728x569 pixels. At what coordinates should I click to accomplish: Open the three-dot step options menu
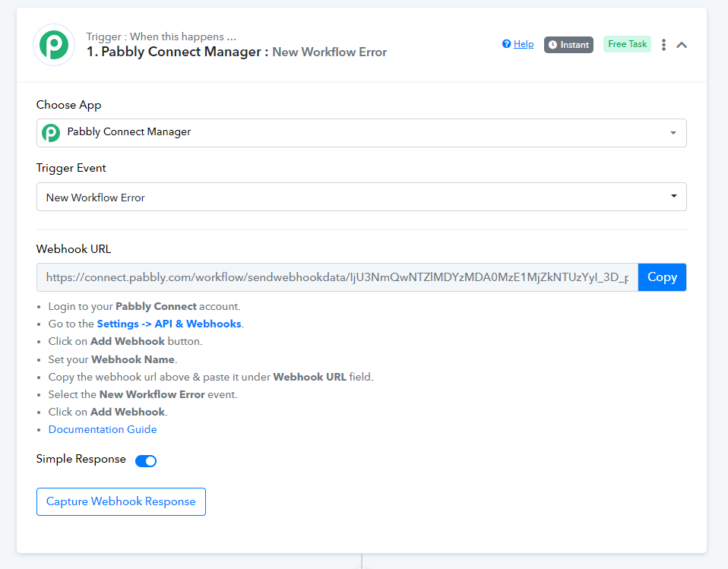[663, 45]
